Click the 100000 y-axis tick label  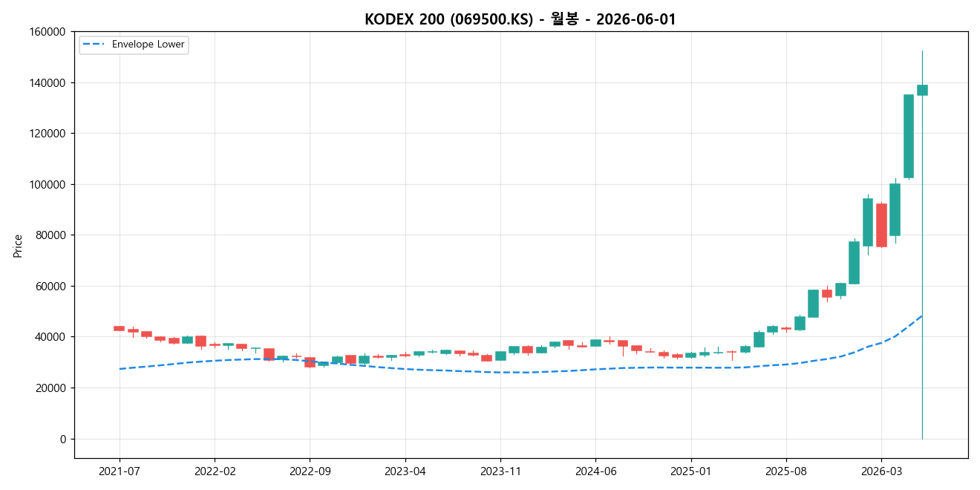tap(49, 184)
